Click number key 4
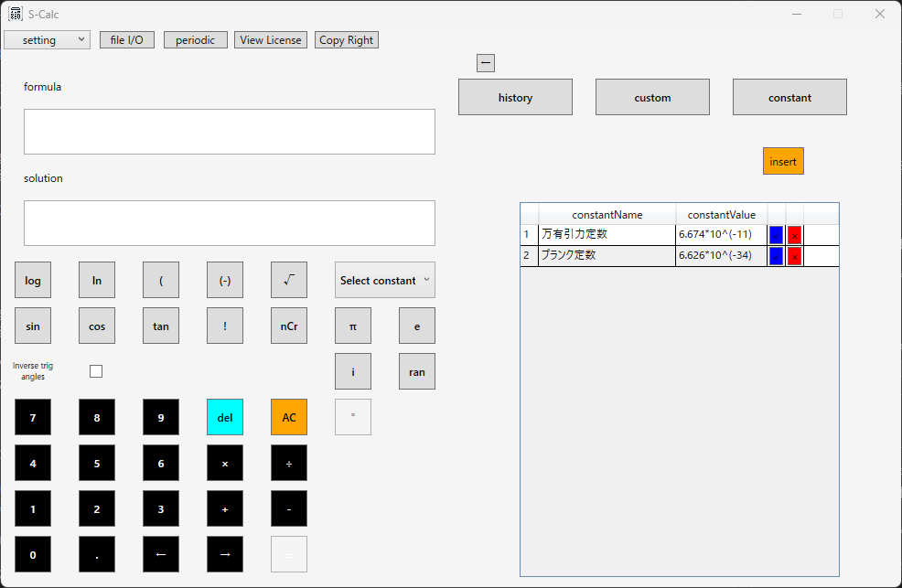 point(33,463)
